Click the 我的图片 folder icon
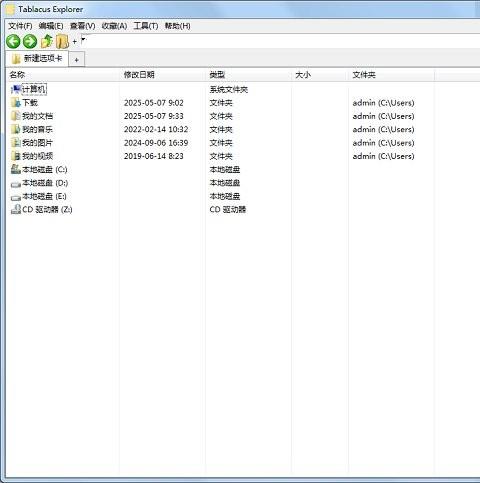Viewport: 480px width, 483px height. (16, 143)
